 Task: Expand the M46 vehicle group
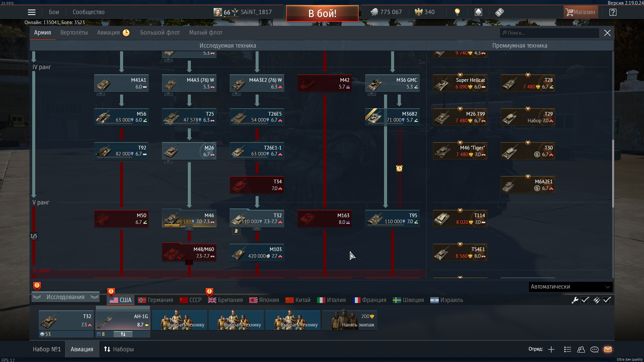tap(189, 229)
